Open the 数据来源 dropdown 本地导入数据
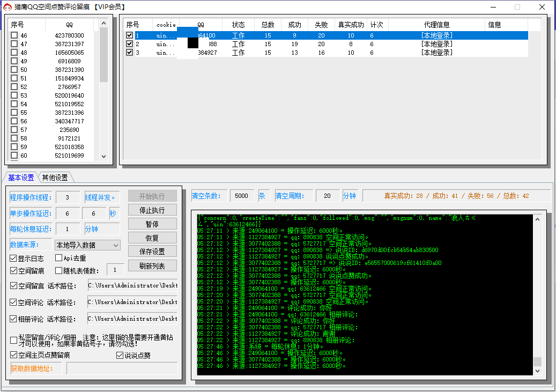 point(87,245)
